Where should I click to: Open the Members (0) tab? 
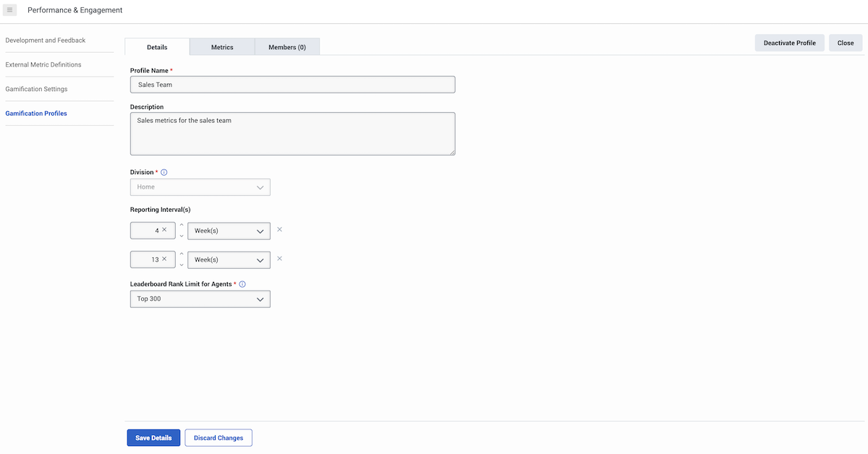pos(287,46)
